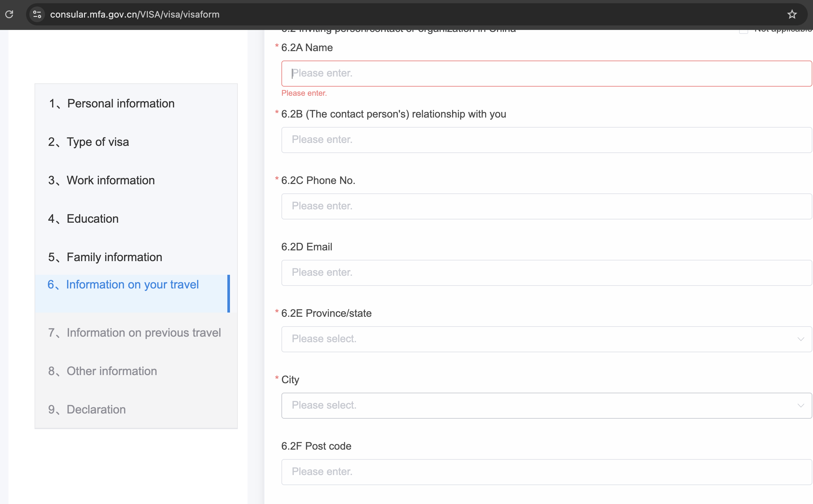The image size is (813, 504).
Task: Click the browser address bar URL
Action: (x=135, y=14)
